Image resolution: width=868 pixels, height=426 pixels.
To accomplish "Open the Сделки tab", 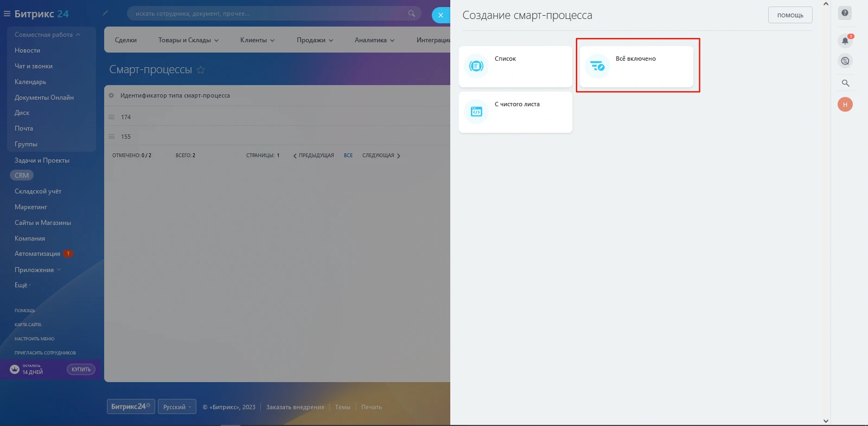I will [x=126, y=40].
